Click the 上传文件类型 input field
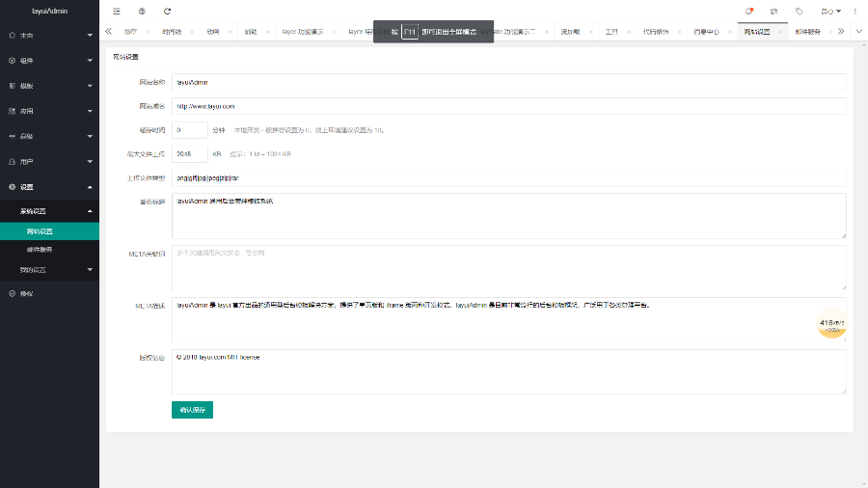Image resolution: width=868 pixels, height=488 pixels. pos(508,178)
